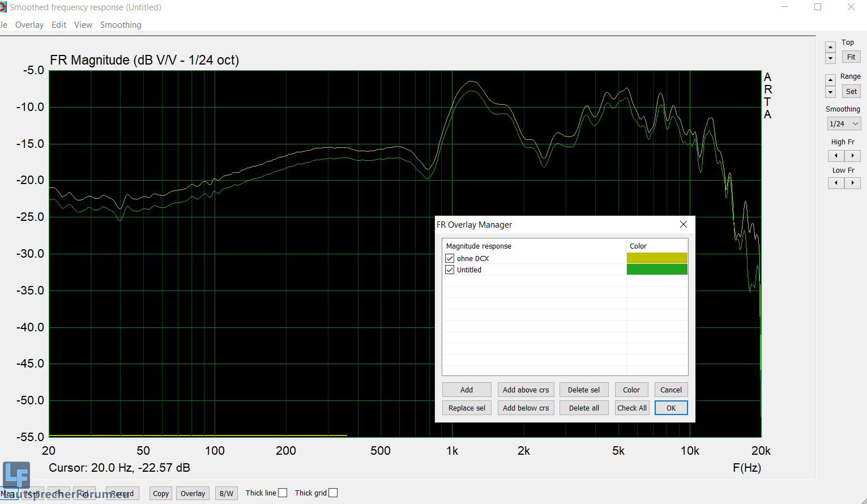Select the yellow color swatch of 'ohne DCX'
867x504 pixels.
(657, 258)
